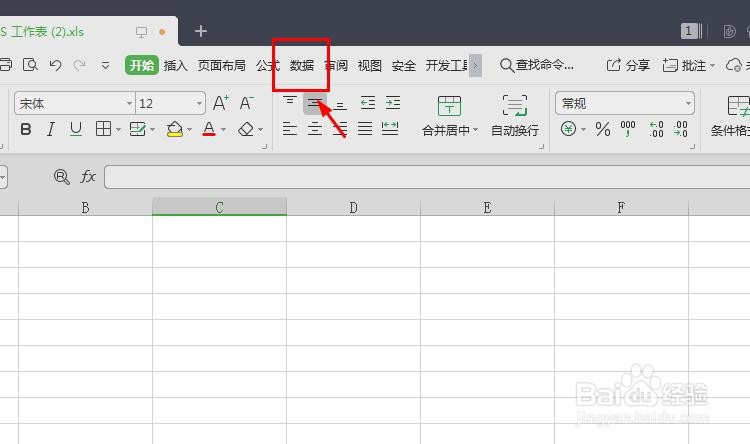Open the borders dropdown arrow
Screen dimensions: 750x444
click(x=118, y=130)
